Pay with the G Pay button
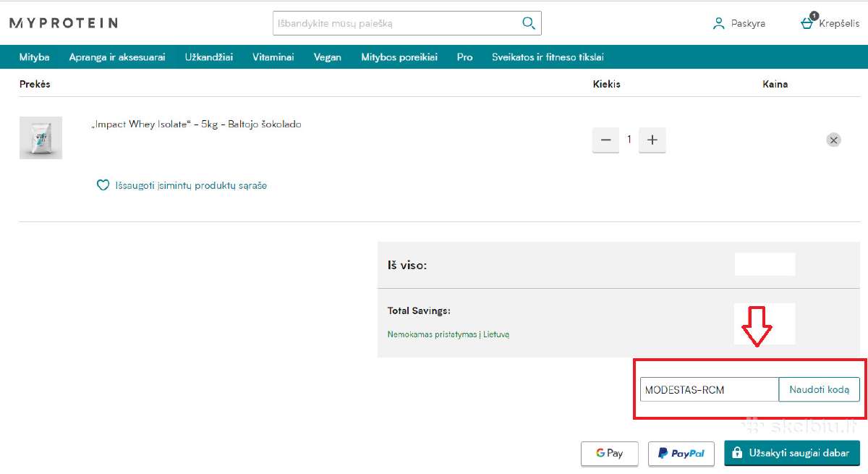Image resolution: width=868 pixels, height=474 pixels. (610, 453)
